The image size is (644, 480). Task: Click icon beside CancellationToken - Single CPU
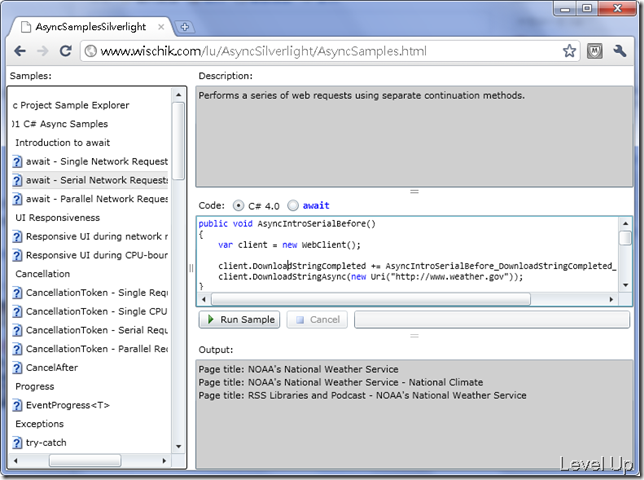coord(17,312)
